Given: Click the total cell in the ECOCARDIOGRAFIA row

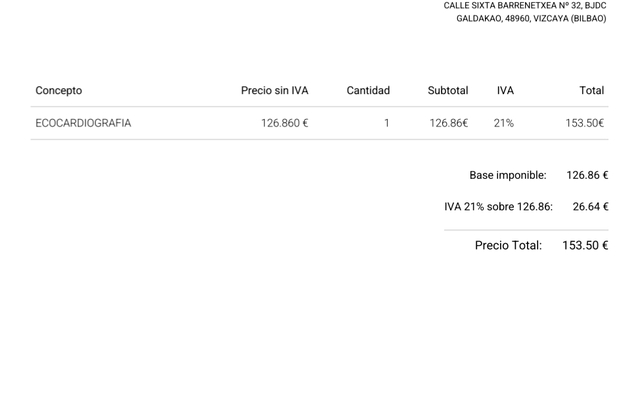Looking at the screenshot, I should pos(584,123).
